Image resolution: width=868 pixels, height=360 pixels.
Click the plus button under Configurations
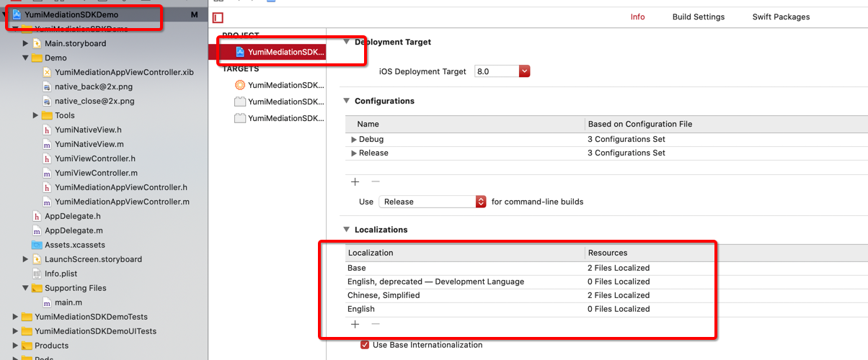point(355,181)
